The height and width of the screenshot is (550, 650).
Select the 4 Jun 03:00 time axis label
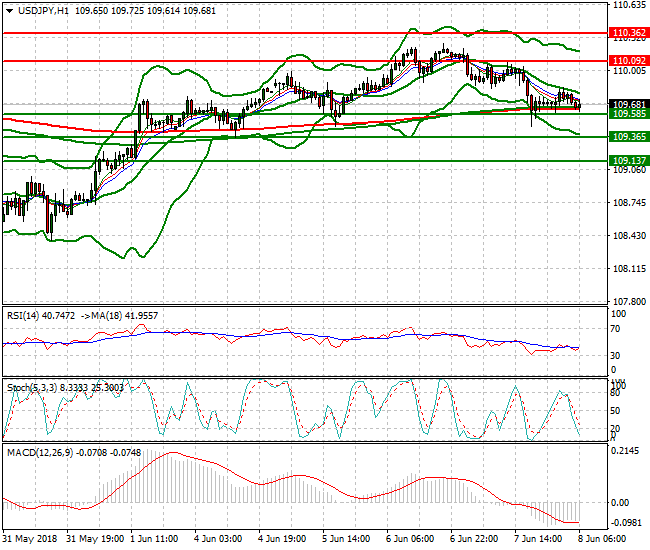(218, 539)
